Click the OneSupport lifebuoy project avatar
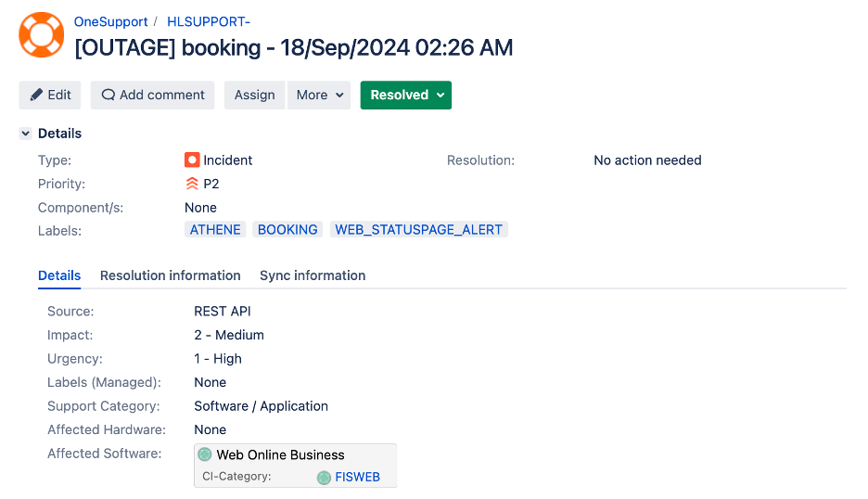Image resolution: width=868 pixels, height=499 pixels. point(42,35)
